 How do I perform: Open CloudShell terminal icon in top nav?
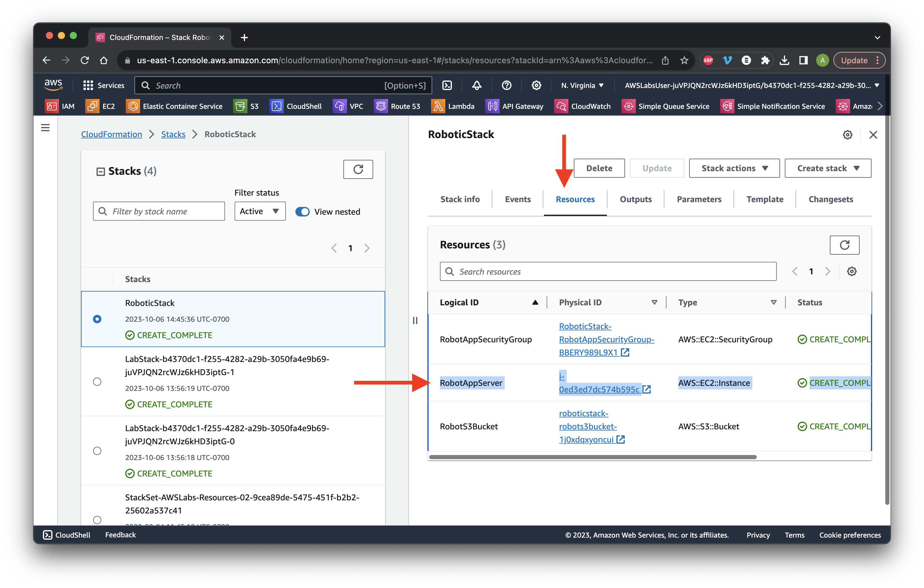447,85
